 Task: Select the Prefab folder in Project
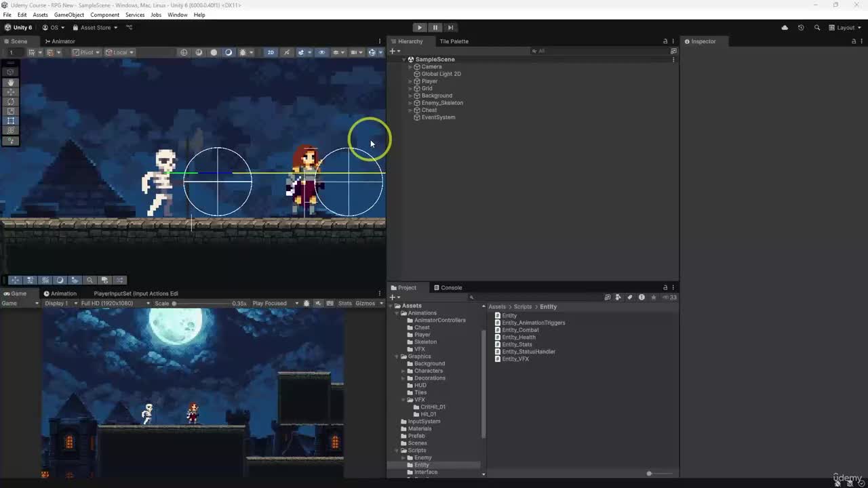click(416, 436)
